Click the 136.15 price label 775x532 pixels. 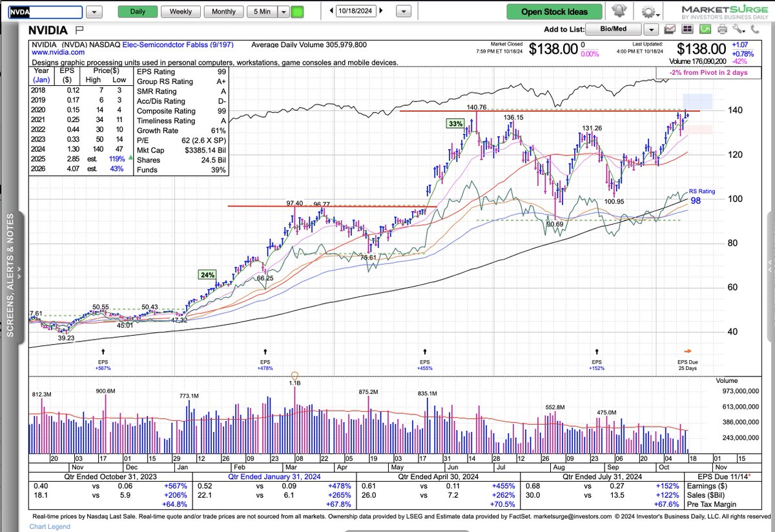click(x=515, y=118)
